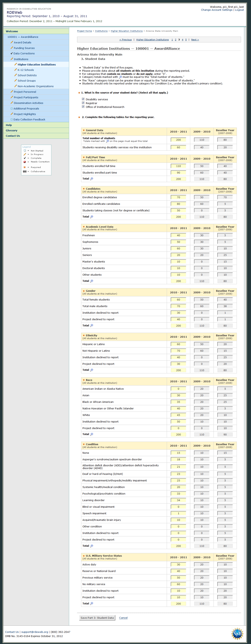Click checkmark icon next to Data Corrections
Image resolution: width=251 pixels, height=644 pixels.
[x=12, y=53]
